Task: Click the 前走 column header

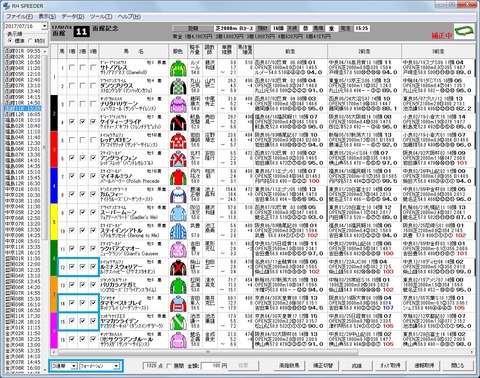Action: click(290, 51)
